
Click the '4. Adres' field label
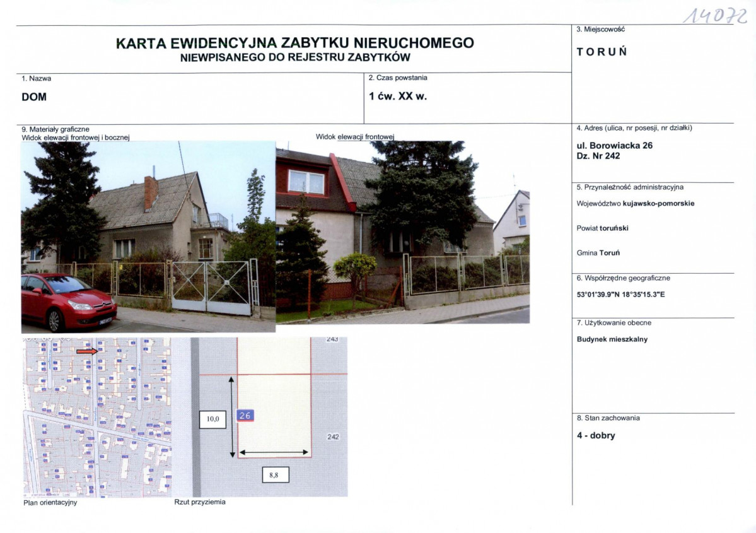634,128
